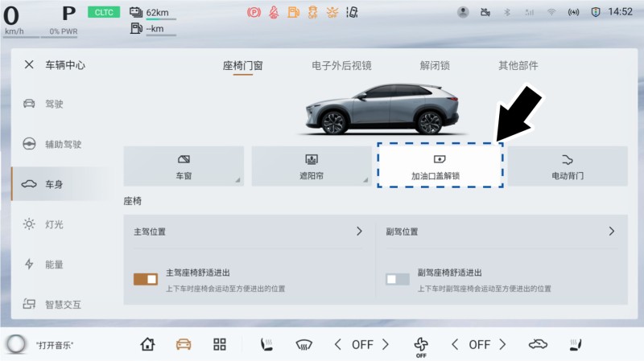Switch to the 其他部件 tab
Image resolution: width=644 pixels, height=361 pixels.
[x=518, y=66]
